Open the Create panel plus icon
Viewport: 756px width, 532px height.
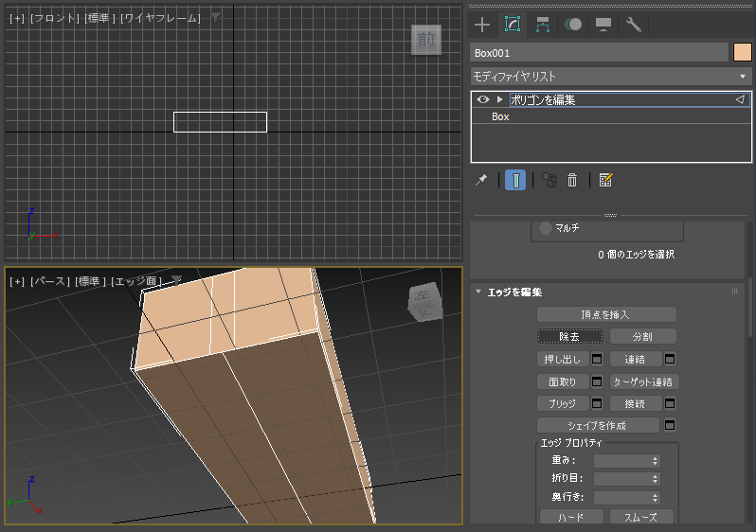pos(482,25)
